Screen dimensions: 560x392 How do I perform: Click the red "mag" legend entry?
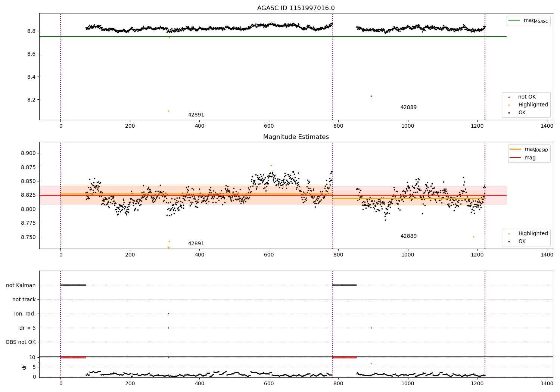tap(523, 158)
